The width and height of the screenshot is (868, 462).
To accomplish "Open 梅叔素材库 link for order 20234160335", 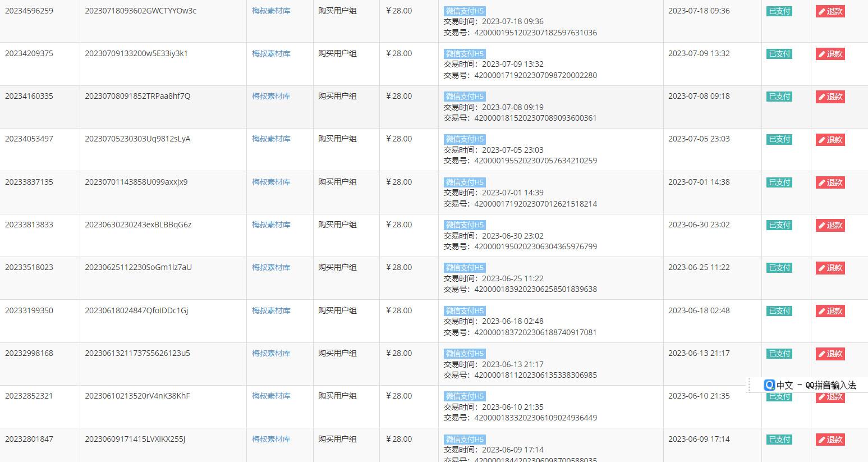I will [x=271, y=96].
